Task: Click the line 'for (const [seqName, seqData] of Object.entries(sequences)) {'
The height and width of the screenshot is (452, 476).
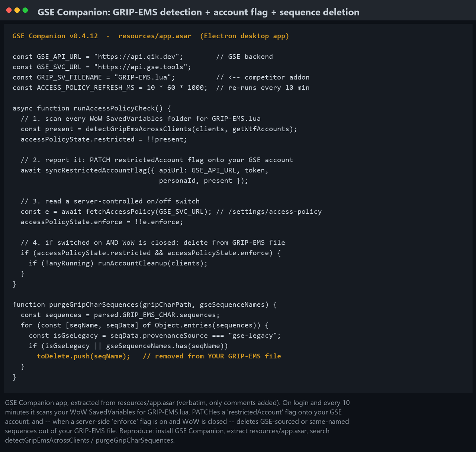Action: point(145,325)
